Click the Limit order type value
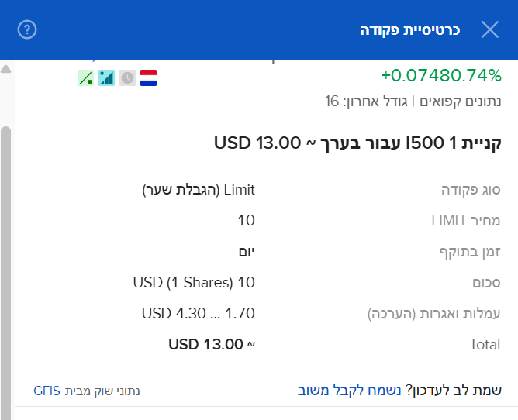 (x=199, y=190)
